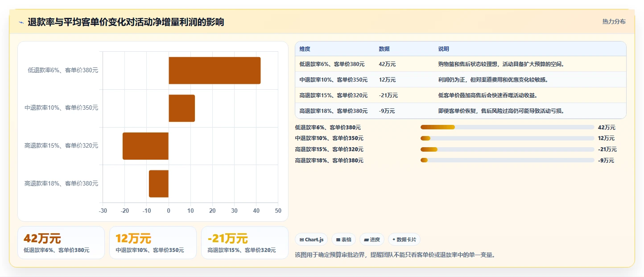Select the 进度 chip
The image size is (644, 277).
(372, 240)
